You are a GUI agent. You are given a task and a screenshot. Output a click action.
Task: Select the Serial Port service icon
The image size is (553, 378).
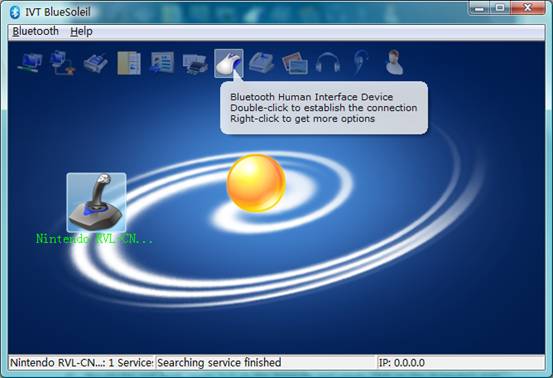click(x=96, y=63)
